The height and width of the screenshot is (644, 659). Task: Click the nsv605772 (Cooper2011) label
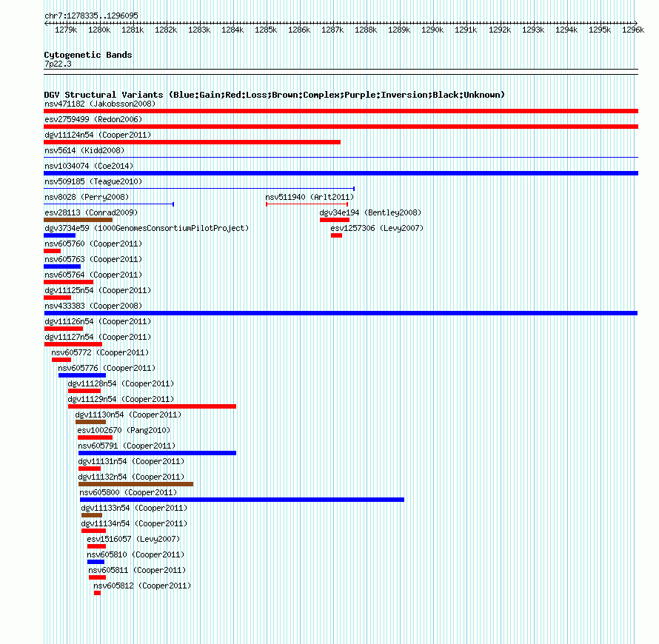point(100,352)
